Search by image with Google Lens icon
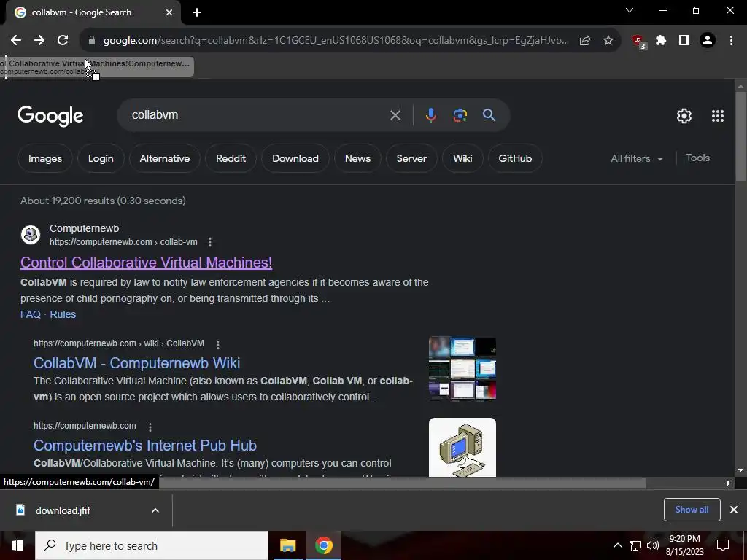The height and width of the screenshot is (560, 747). coord(460,115)
